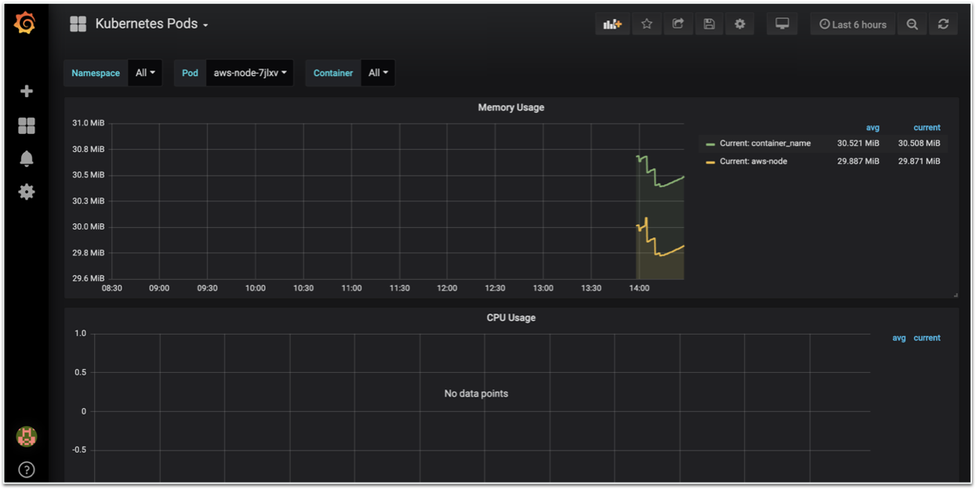Sort CPU Usage legend by avg

pos(899,338)
